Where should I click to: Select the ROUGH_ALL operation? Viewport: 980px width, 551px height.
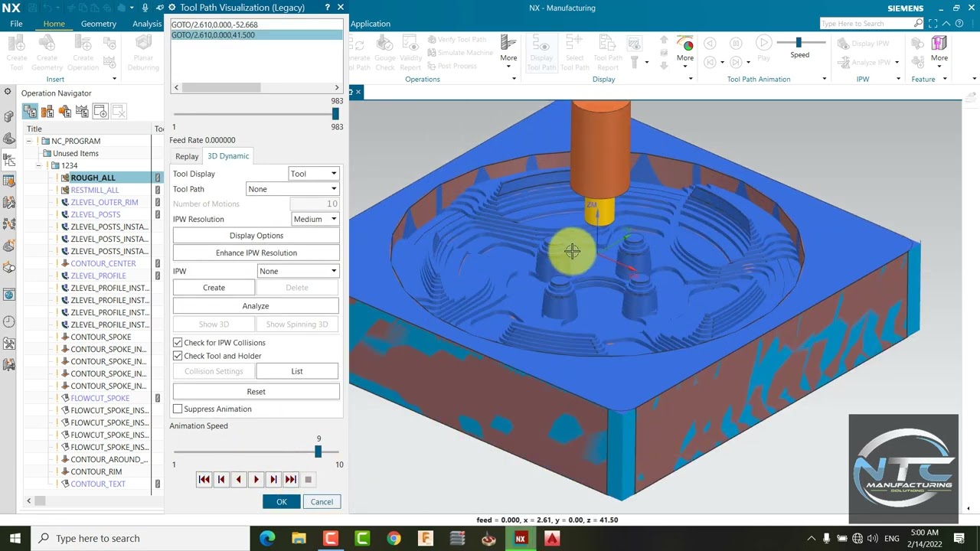93,178
